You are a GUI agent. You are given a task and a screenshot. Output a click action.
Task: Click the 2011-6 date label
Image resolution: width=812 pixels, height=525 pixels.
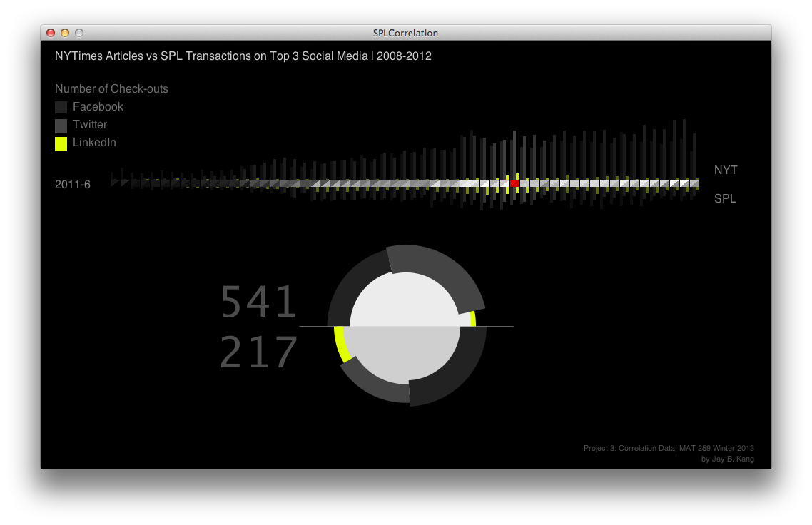(73, 185)
